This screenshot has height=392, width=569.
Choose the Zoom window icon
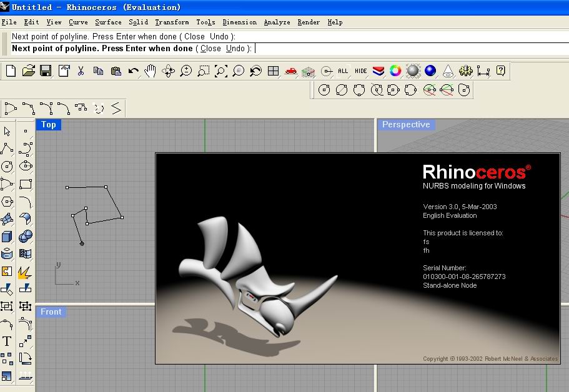(203, 71)
